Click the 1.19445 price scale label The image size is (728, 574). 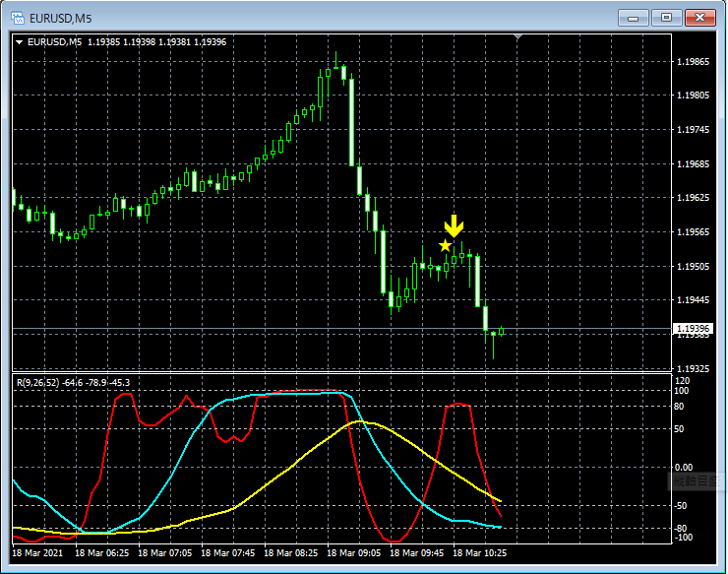[x=694, y=299]
